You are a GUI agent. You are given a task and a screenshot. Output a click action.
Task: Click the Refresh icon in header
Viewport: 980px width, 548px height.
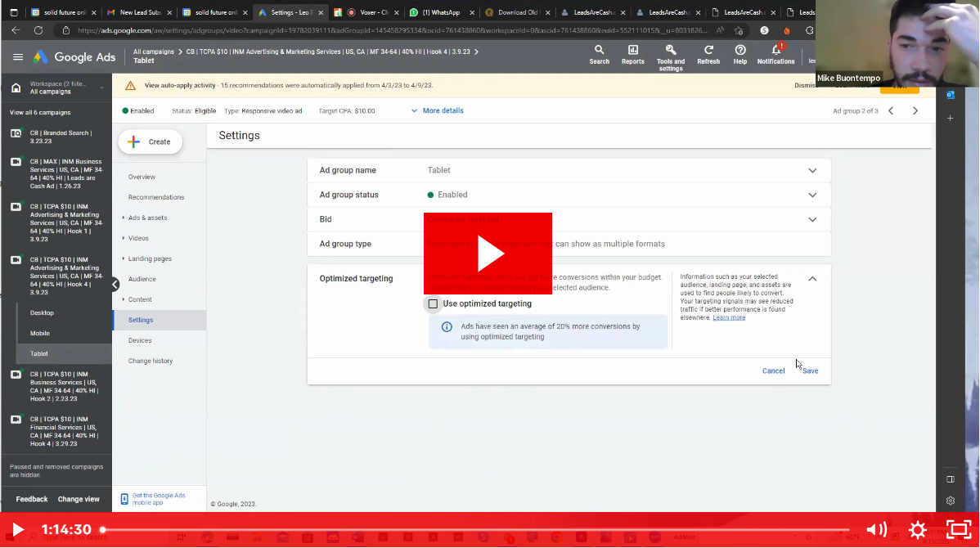[x=708, y=51]
